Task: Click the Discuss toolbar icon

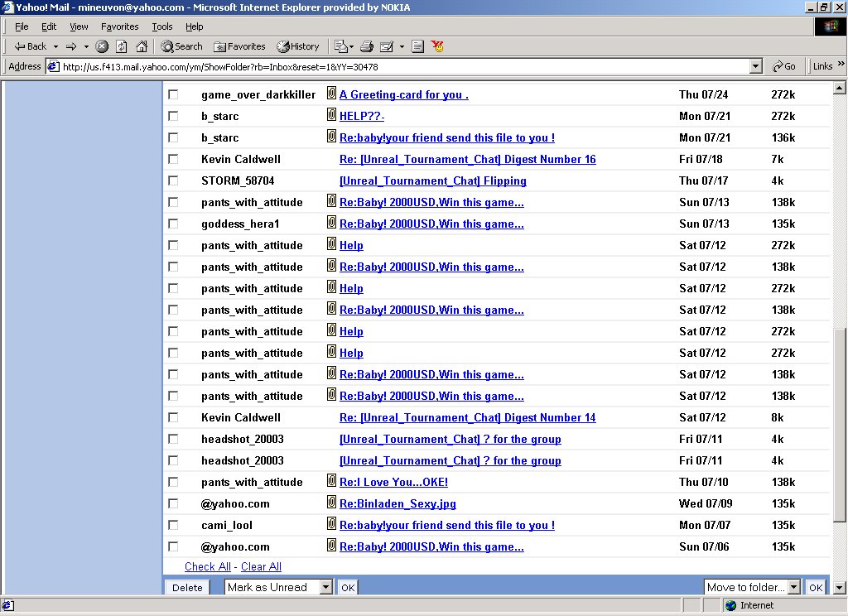Action: coord(417,46)
